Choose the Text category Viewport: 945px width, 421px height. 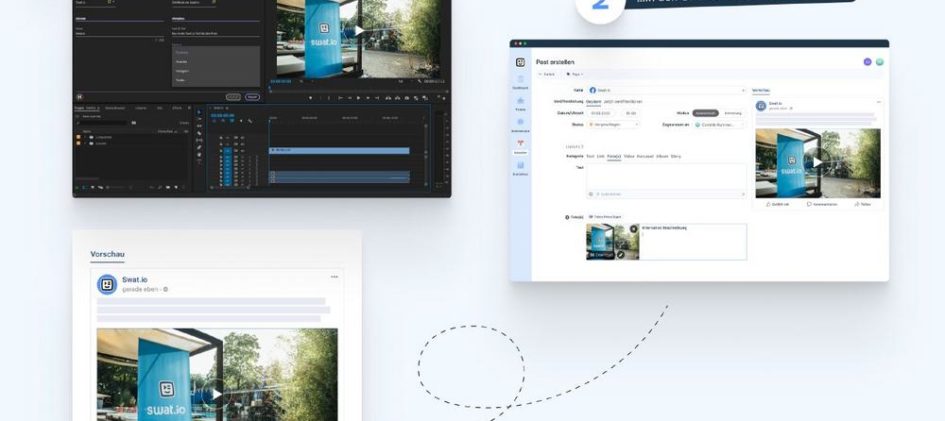pos(590,156)
